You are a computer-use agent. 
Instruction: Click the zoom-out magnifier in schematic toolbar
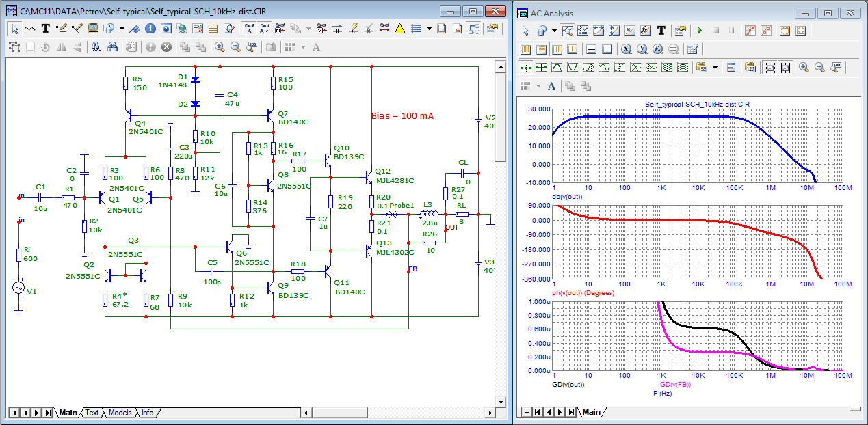click(235, 47)
